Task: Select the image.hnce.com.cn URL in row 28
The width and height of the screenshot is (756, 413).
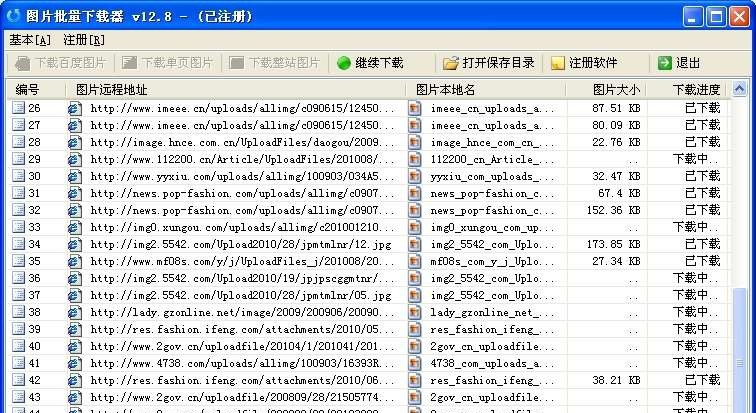Action: tap(243, 142)
